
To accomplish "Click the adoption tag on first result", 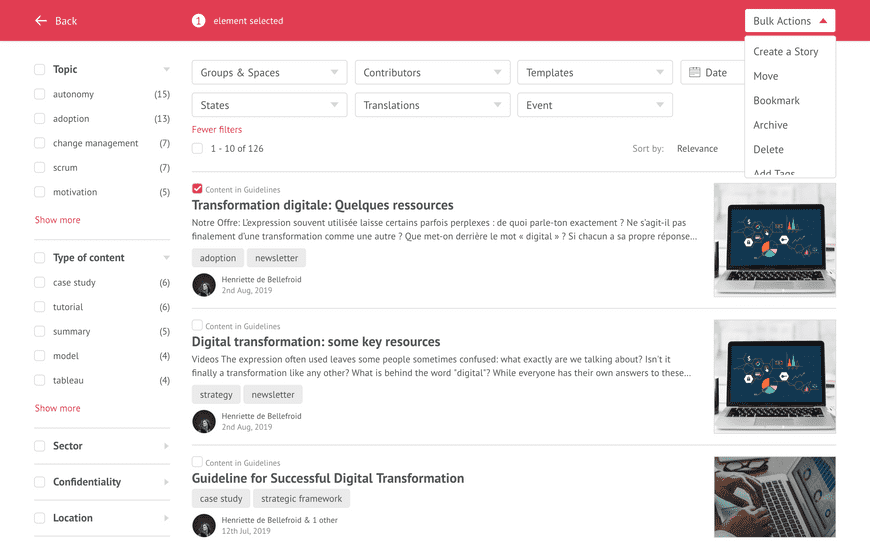I will tap(218, 258).
